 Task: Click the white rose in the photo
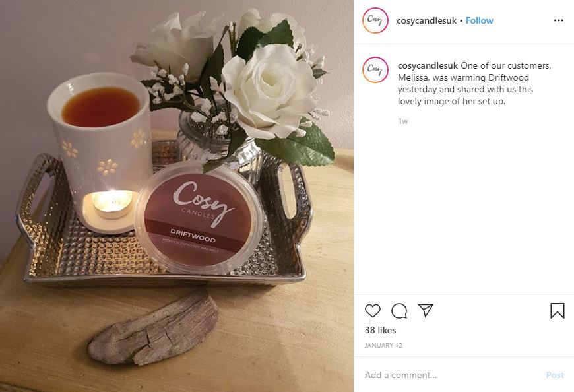pyautogui.click(x=269, y=90)
